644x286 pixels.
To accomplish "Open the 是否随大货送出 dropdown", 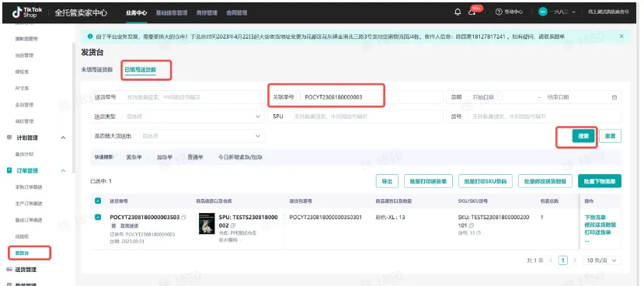I will coord(177,136).
